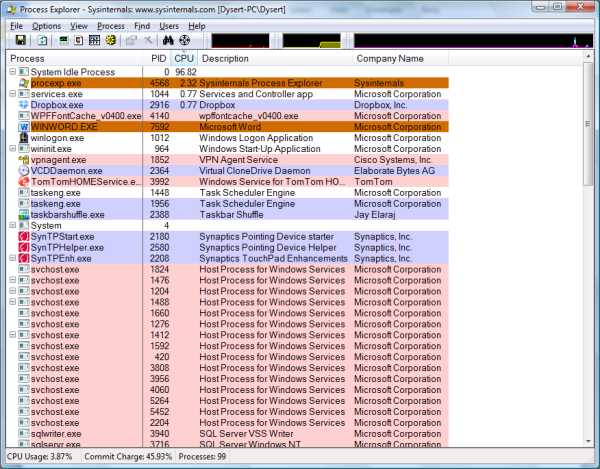Open the File menu

pyautogui.click(x=16, y=26)
